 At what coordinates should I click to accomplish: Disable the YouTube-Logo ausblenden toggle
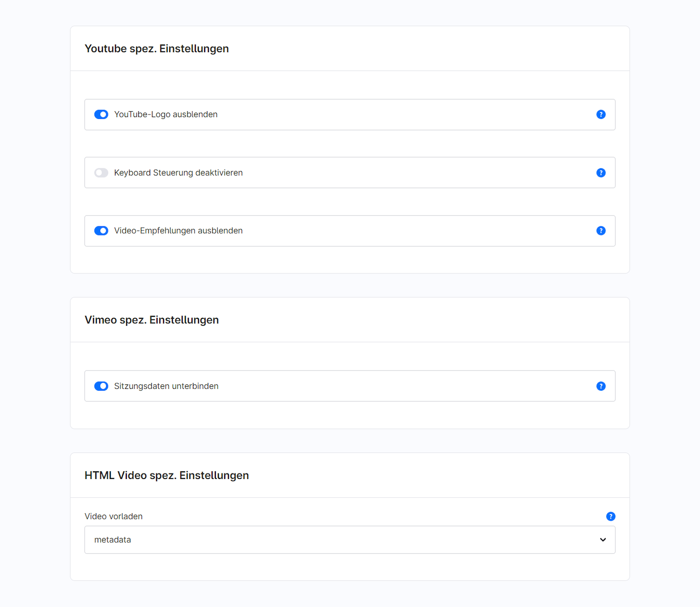coord(101,115)
